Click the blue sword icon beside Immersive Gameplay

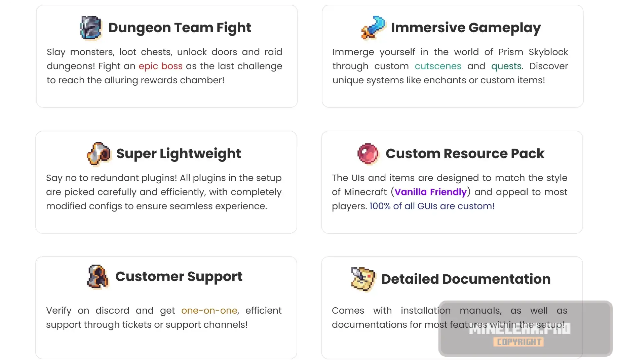tap(373, 28)
